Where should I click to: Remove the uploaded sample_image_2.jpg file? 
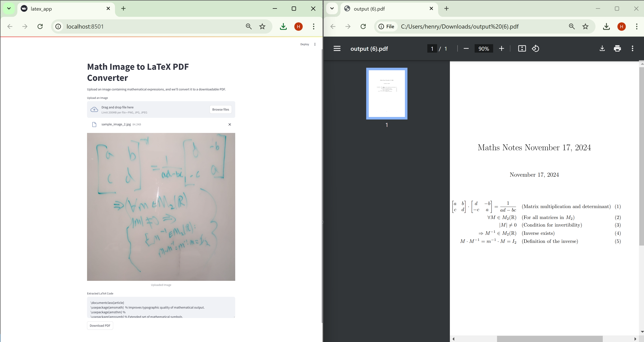(229, 124)
